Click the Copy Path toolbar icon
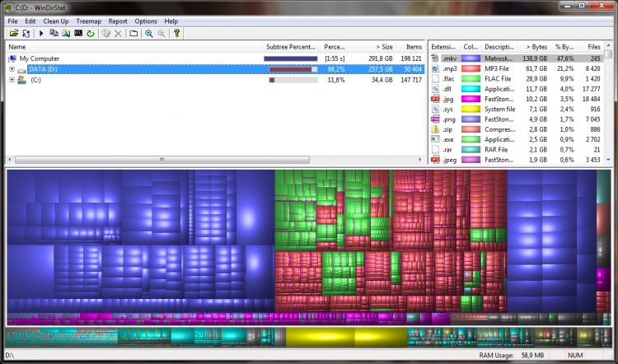 54,34
